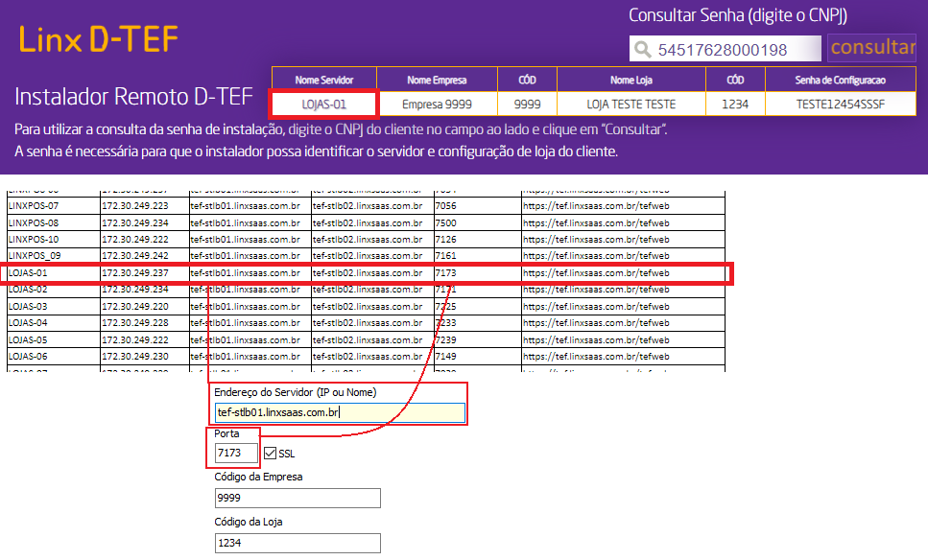Click the Código da Loja field
928x560 pixels.
coord(297,543)
